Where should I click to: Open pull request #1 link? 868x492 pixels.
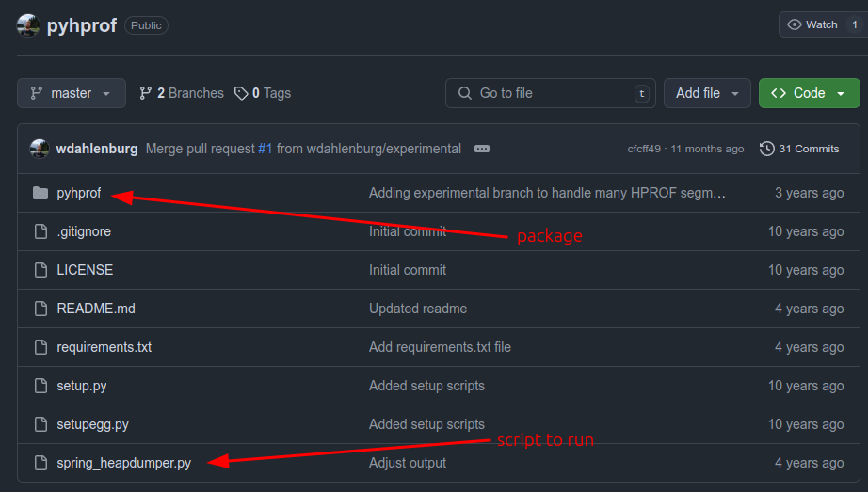click(265, 149)
